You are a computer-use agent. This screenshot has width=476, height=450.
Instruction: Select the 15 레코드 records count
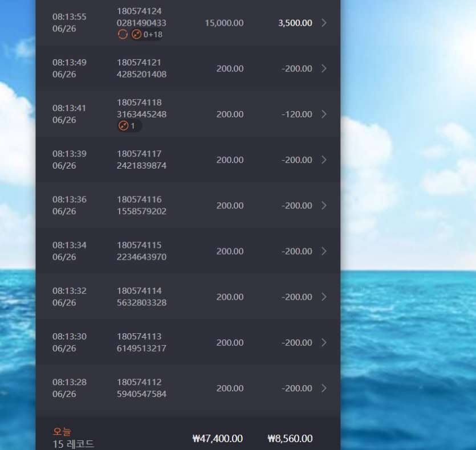tap(73, 444)
